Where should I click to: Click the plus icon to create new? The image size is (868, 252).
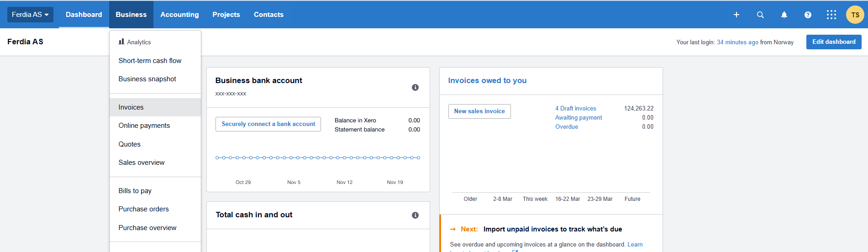(736, 15)
